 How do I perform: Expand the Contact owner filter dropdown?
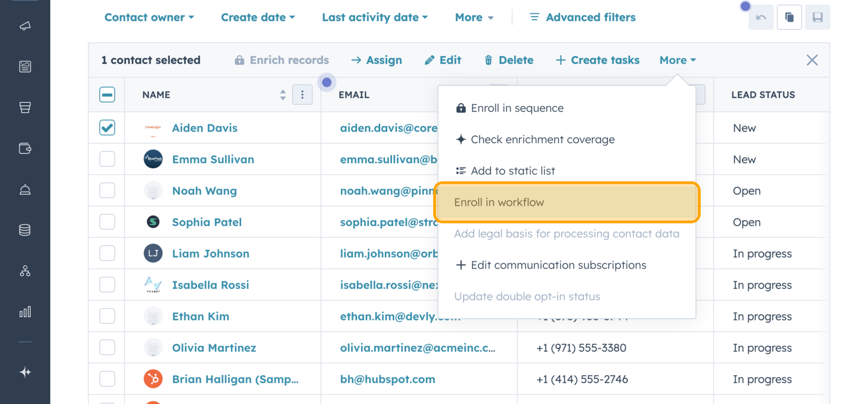(x=149, y=18)
